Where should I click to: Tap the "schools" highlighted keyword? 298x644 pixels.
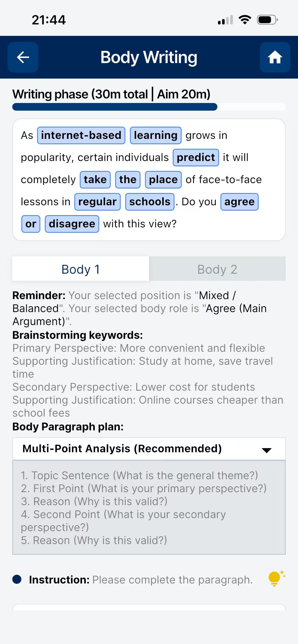pyautogui.click(x=150, y=202)
